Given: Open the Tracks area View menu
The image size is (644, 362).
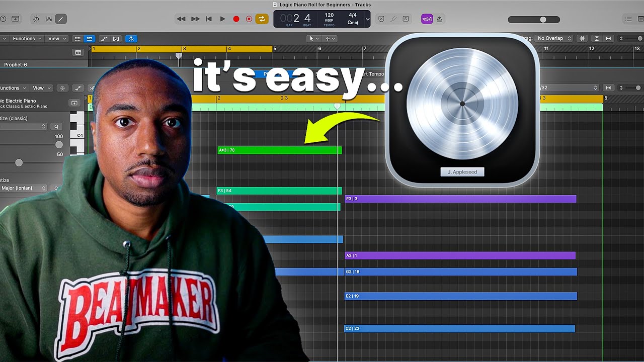Looking at the screenshot, I should pos(56,39).
